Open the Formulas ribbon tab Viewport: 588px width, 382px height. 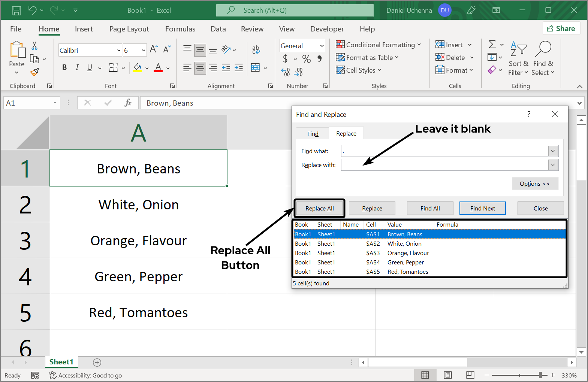tap(180, 29)
